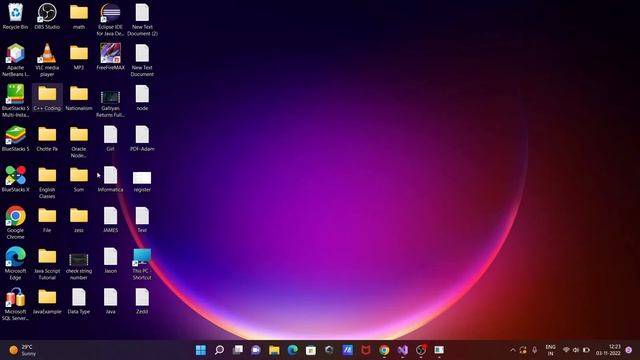Select the Galliyan Returns Full video file
640x360 pixels.
tap(110, 104)
